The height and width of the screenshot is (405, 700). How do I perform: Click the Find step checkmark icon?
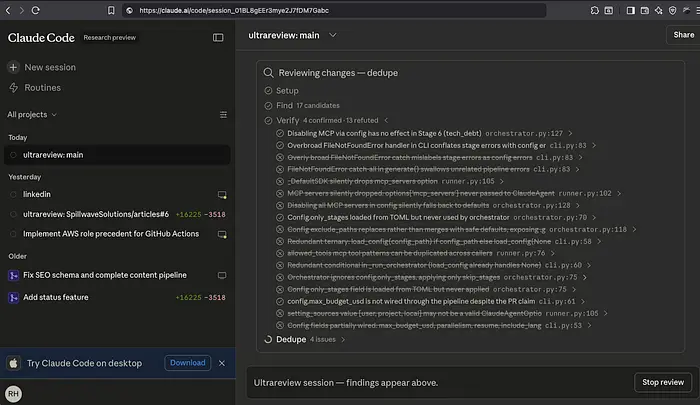(268, 106)
